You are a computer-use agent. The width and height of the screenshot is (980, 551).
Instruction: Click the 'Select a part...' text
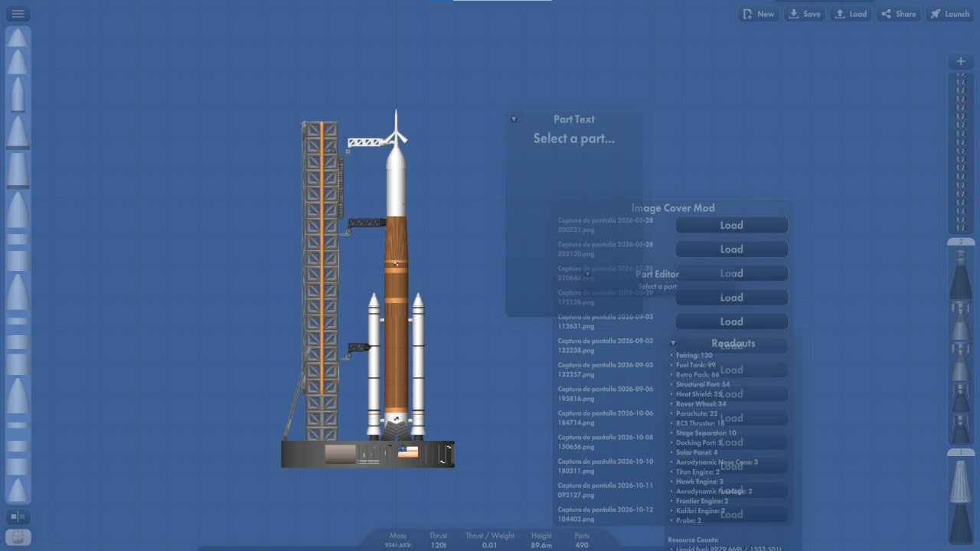tap(574, 139)
